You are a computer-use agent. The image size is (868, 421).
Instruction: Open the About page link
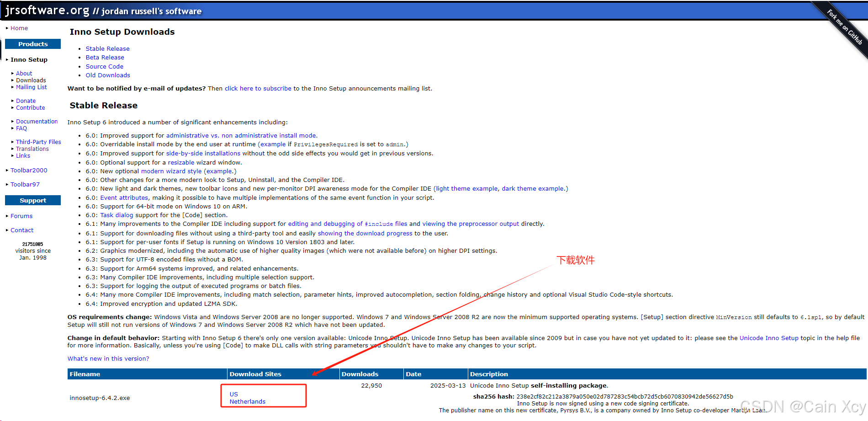tap(24, 73)
